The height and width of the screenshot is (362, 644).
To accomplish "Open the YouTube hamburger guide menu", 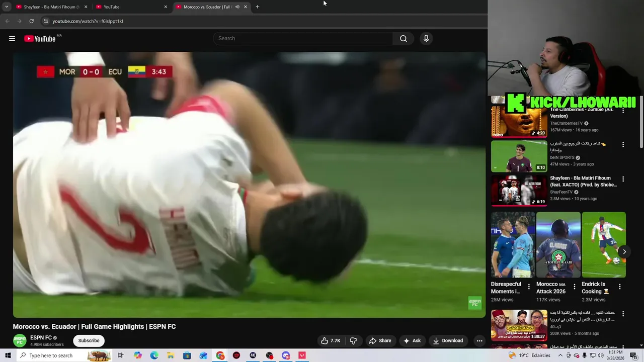I will pos(12,39).
